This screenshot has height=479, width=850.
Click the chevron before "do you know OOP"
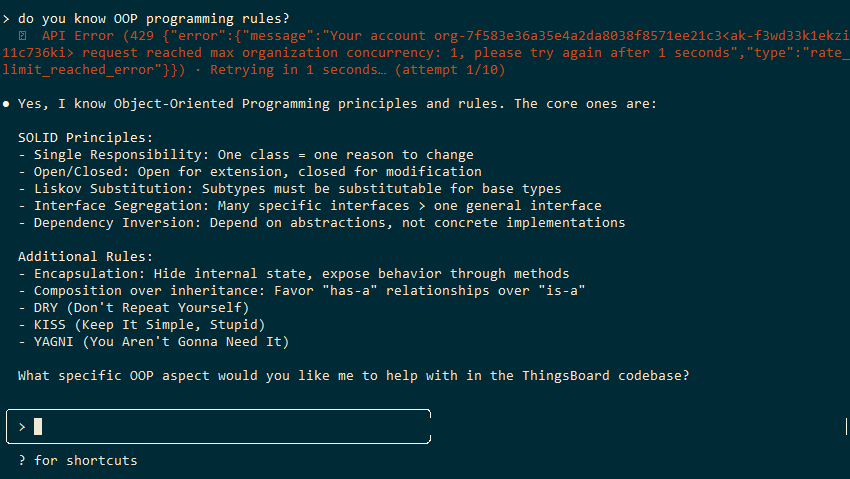pyautogui.click(x=7, y=18)
